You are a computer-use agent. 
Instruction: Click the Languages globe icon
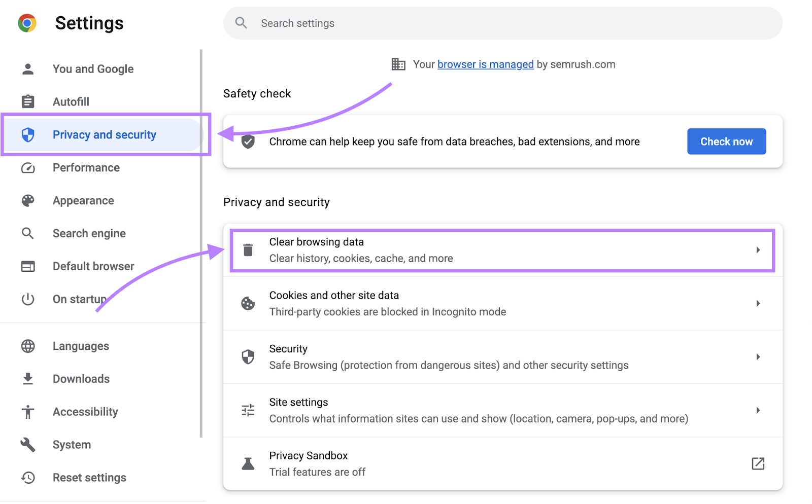click(28, 346)
